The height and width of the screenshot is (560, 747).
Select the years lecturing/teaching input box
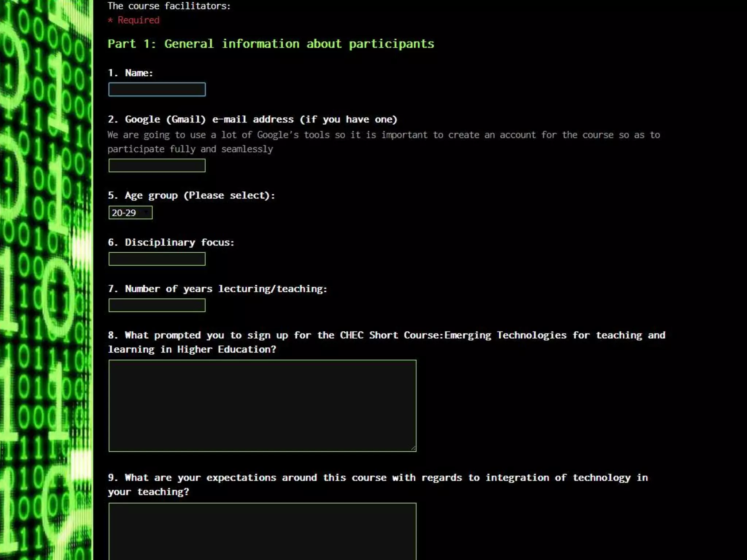point(157,305)
